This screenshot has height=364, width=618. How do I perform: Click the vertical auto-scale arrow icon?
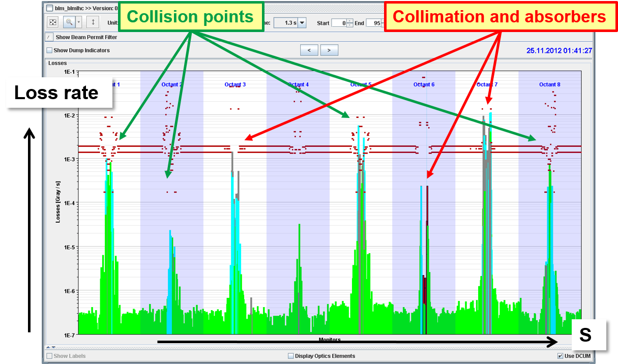point(93,22)
